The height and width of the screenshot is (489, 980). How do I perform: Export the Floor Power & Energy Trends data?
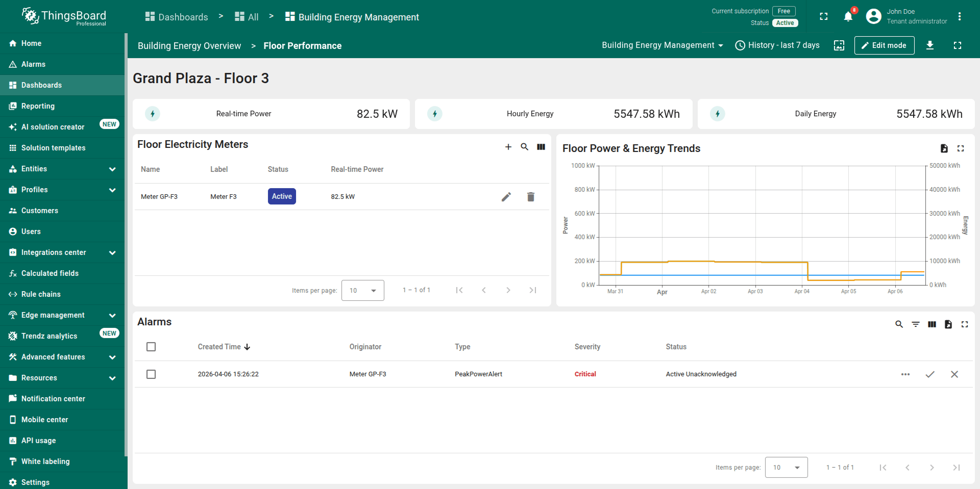coord(944,148)
